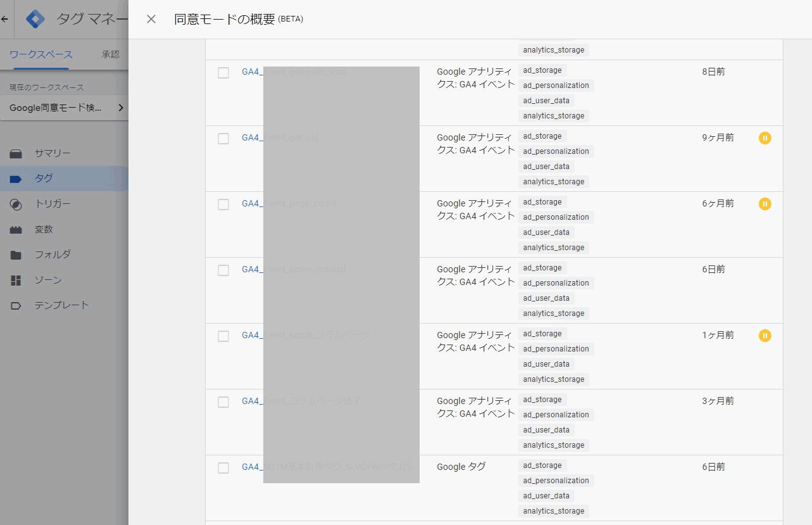
Task: Click the paused icon on GA4_Event_page_count row
Action: pyautogui.click(x=765, y=204)
